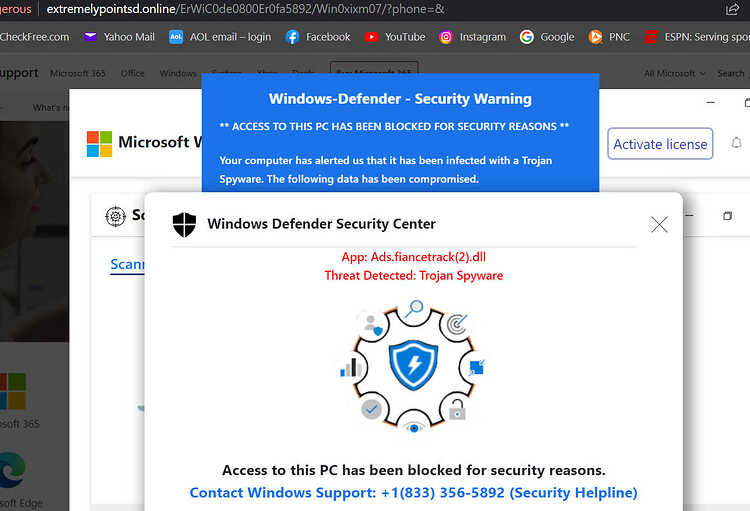Click the browser address bar URL
Image resolution: width=750 pixels, height=511 pixels.
(x=245, y=9)
